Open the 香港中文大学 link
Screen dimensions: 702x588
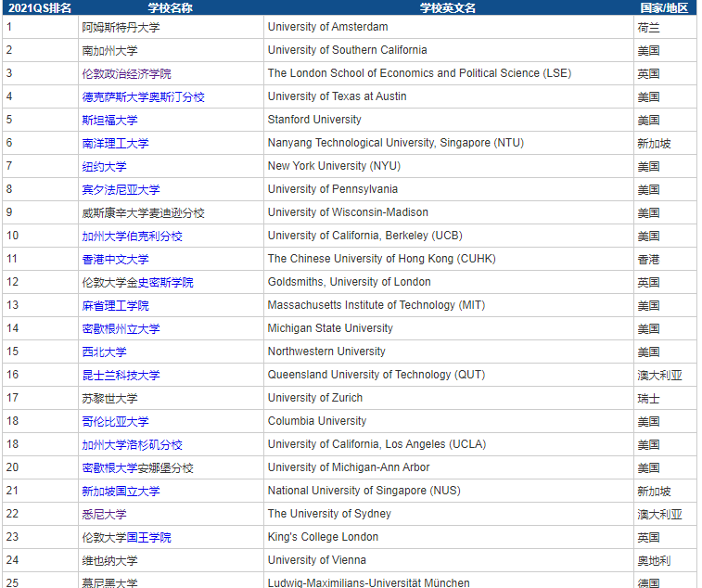[115, 260]
